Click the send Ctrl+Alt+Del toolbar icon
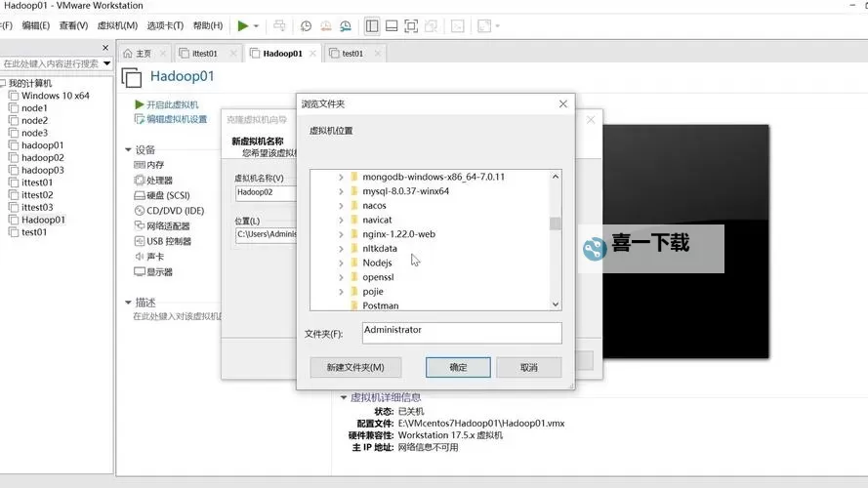The width and height of the screenshot is (868, 488). pos(280,25)
